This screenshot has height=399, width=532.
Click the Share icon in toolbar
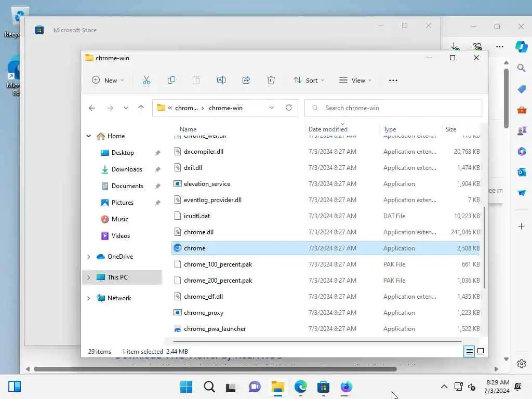(x=246, y=81)
